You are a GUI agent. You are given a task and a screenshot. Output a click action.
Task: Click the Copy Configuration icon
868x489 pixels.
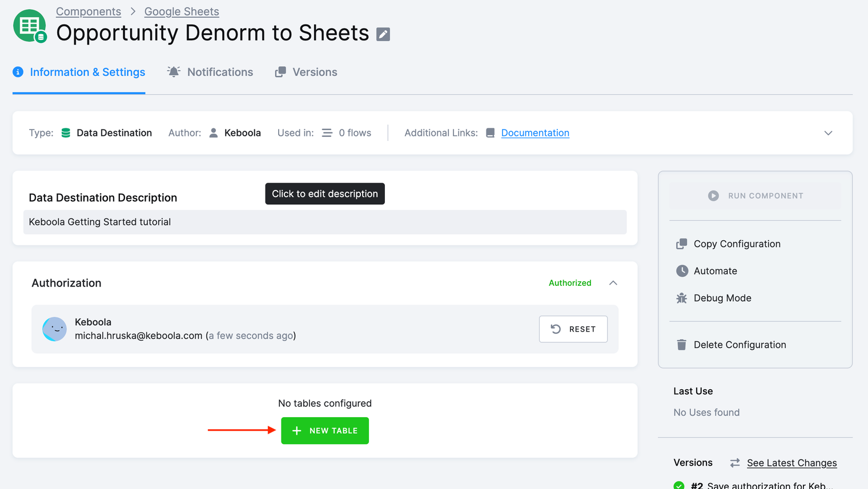(682, 244)
